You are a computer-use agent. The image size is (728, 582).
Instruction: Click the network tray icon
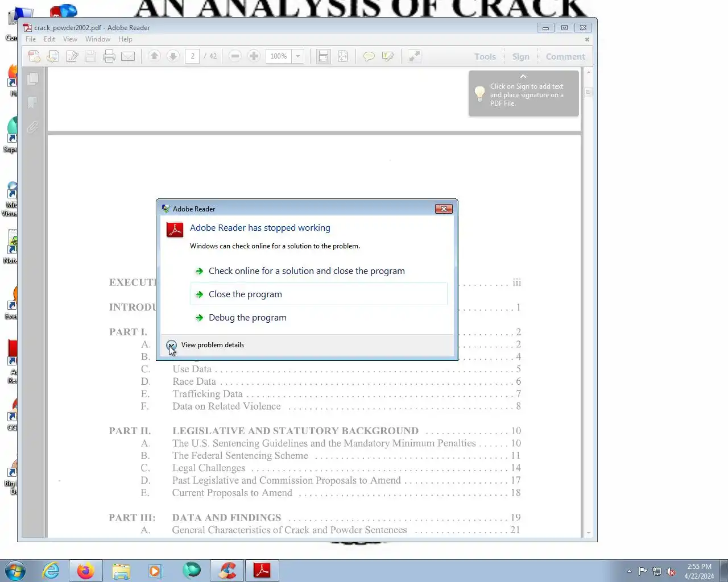click(x=657, y=571)
